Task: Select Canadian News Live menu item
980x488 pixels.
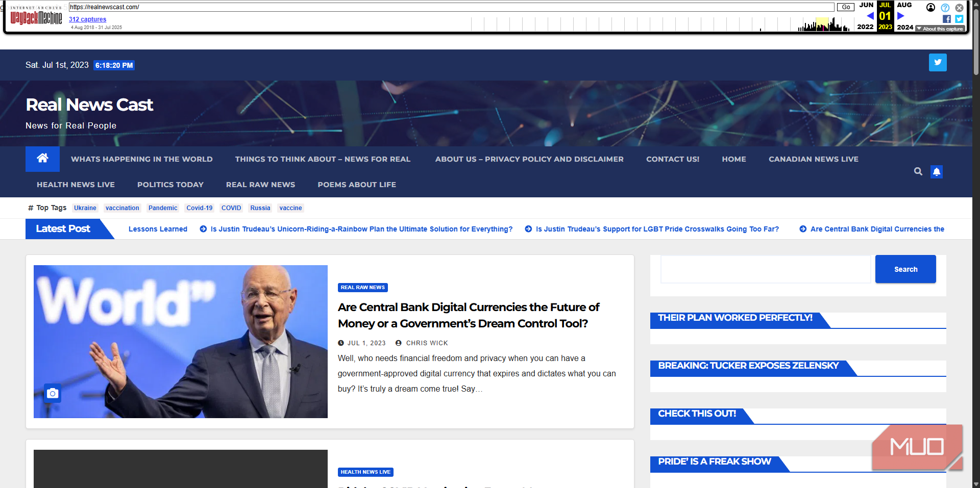Action: (x=814, y=159)
